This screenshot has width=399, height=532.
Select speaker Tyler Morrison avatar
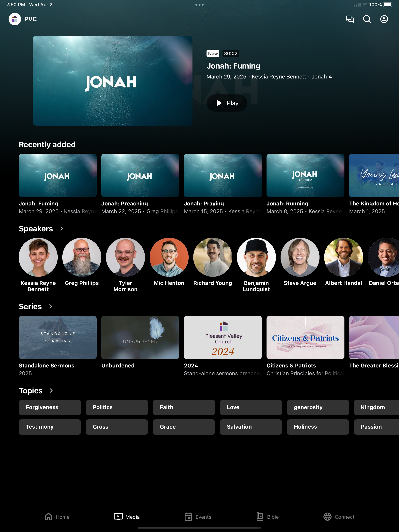125,257
